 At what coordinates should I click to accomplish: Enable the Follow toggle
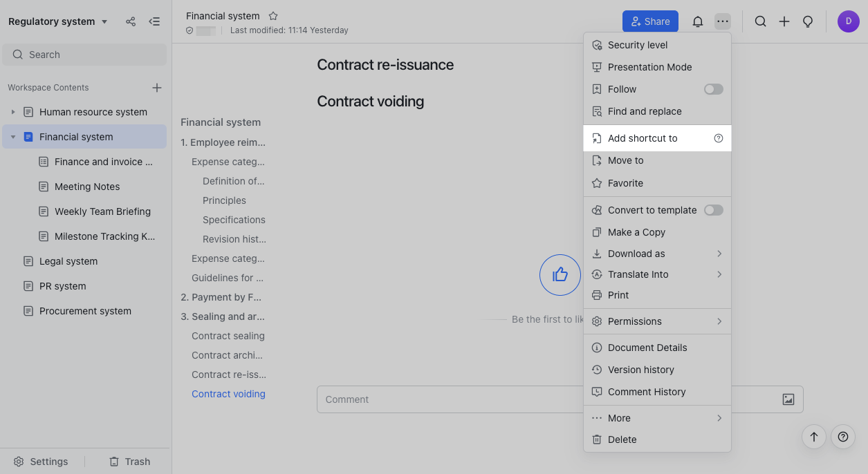tap(713, 89)
